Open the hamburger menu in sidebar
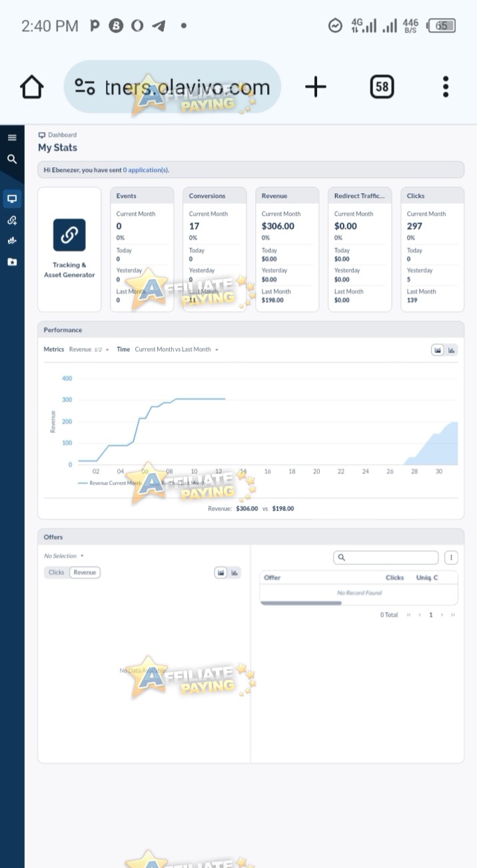Image resolution: width=477 pixels, height=868 pixels. tap(12, 138)
